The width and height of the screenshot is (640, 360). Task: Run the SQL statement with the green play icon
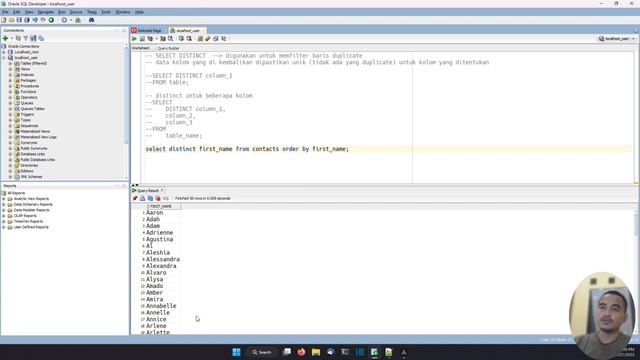(x=134, y=39)
